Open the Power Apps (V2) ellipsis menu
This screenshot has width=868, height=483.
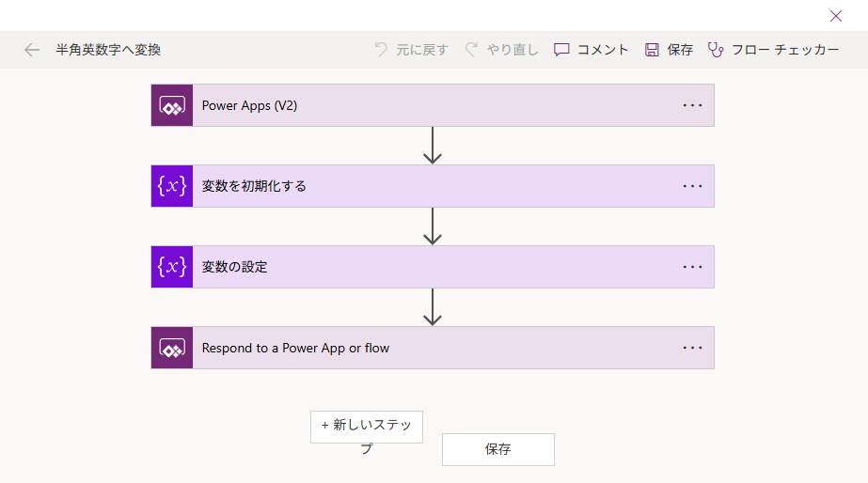(x=692, y=105)
